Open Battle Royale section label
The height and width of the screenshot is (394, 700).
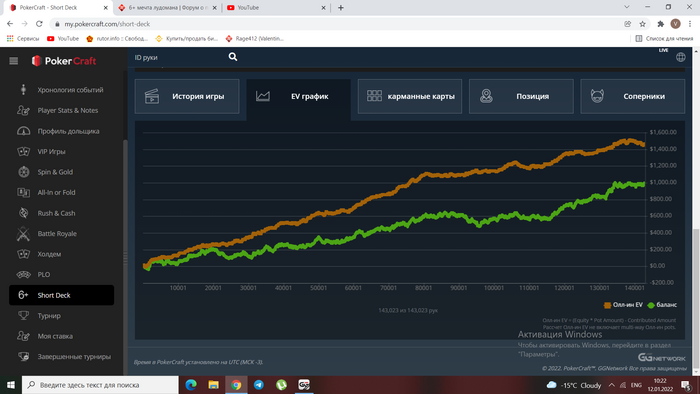click(x=57, y=233)
